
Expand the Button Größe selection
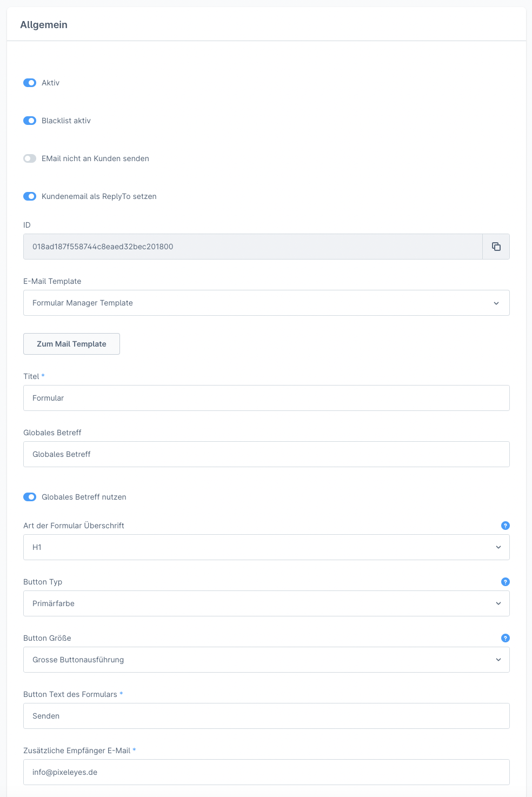point(266,660)
